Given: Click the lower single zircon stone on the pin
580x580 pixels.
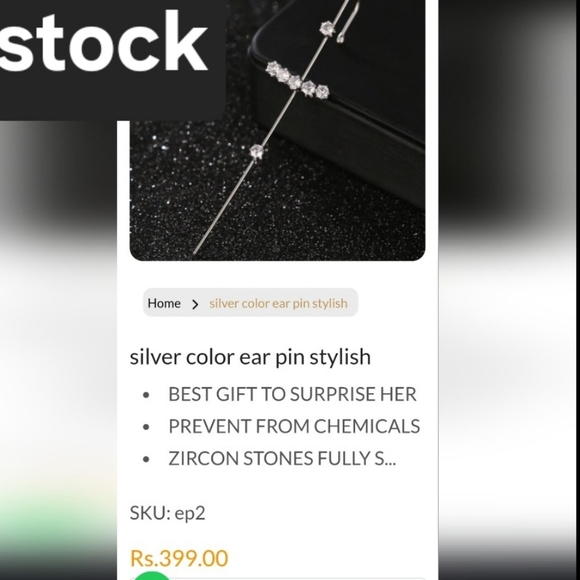Looking at the screenshot, I should coord(256,151).
